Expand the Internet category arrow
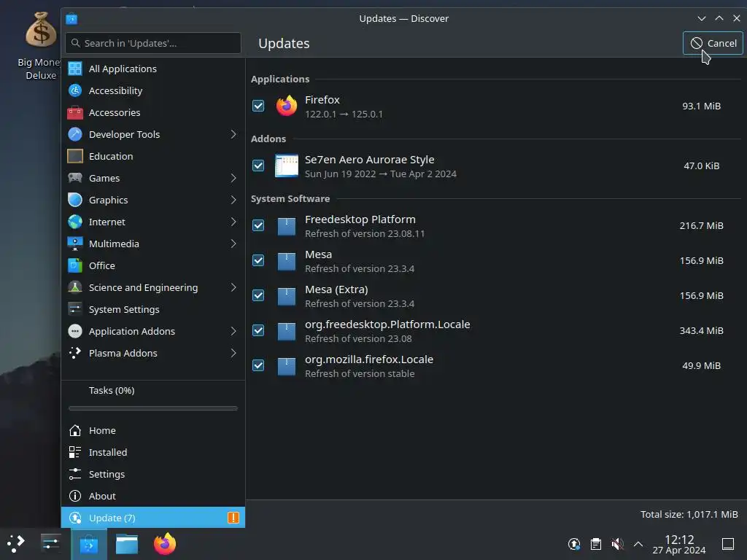Image resolution: width=747 pixels, height=560 pixels. tap(233, 222)
